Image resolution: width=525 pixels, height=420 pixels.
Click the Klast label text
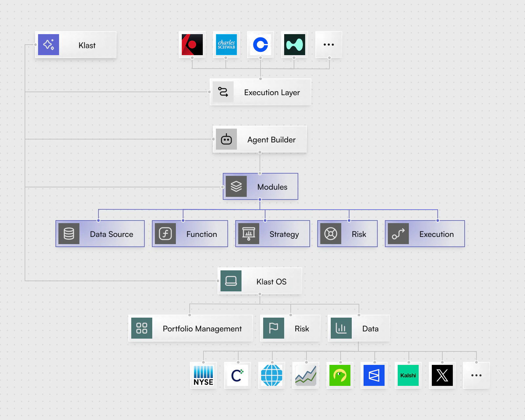pyautogui.click(x=87, y=45)
